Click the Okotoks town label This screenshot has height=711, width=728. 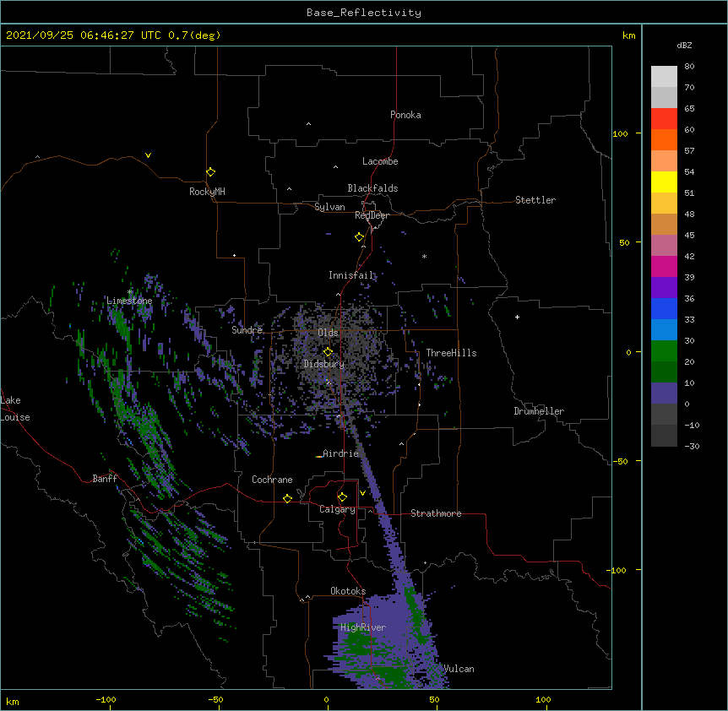(348, 591)
